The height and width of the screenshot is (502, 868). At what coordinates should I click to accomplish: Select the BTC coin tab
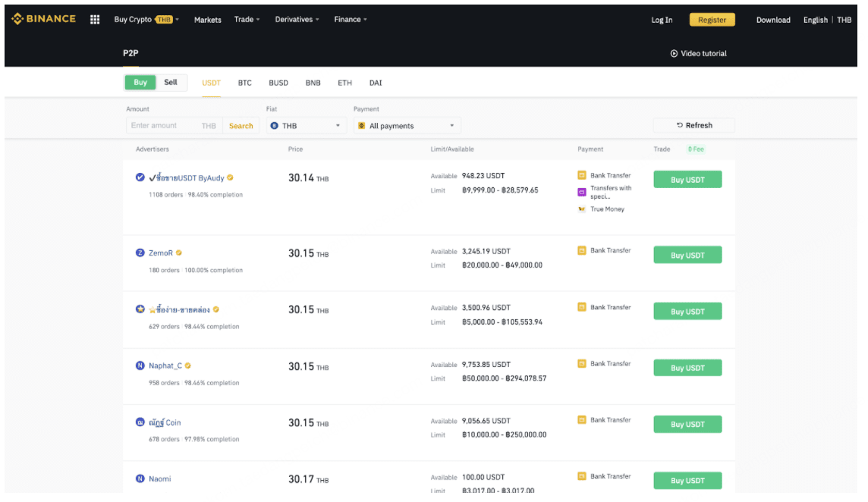coord(244,83)
